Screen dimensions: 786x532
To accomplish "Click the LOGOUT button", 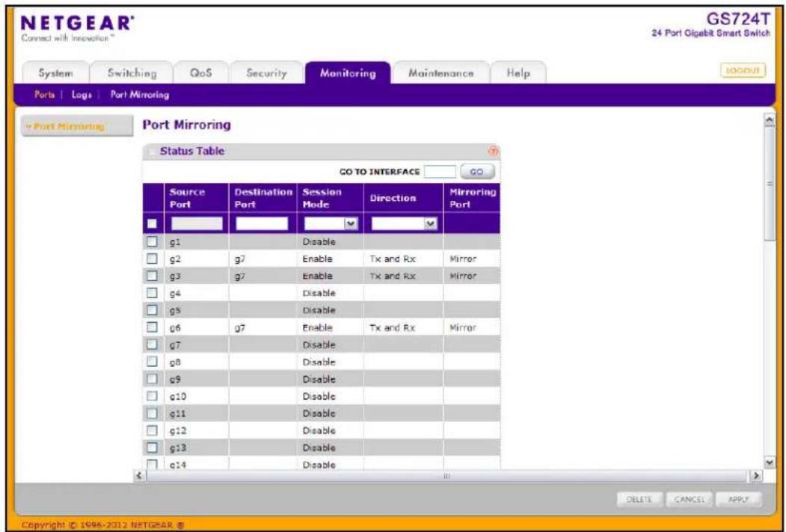I will (743, 71).
